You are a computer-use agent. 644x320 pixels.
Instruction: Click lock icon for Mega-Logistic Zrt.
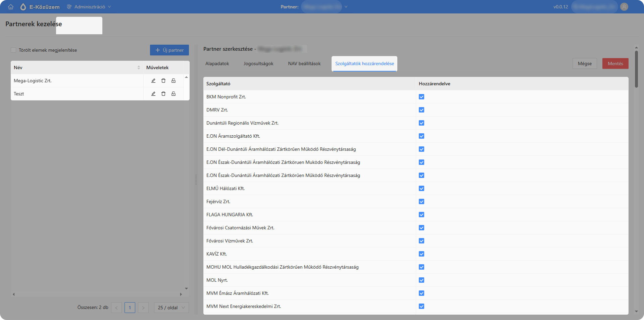coord(174,81)
